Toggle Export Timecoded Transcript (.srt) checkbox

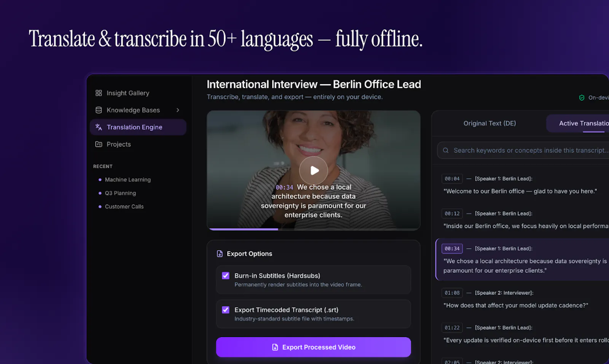pos(226,310)
